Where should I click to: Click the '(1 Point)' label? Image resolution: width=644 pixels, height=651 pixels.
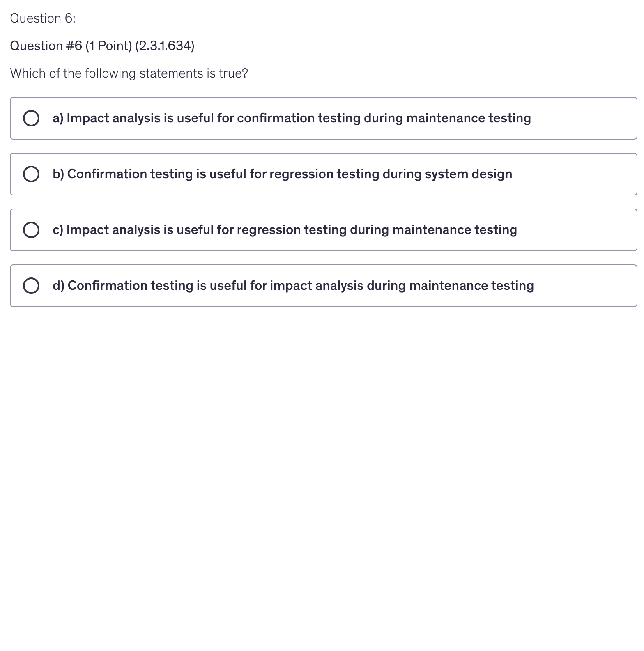tap(108, 46)
